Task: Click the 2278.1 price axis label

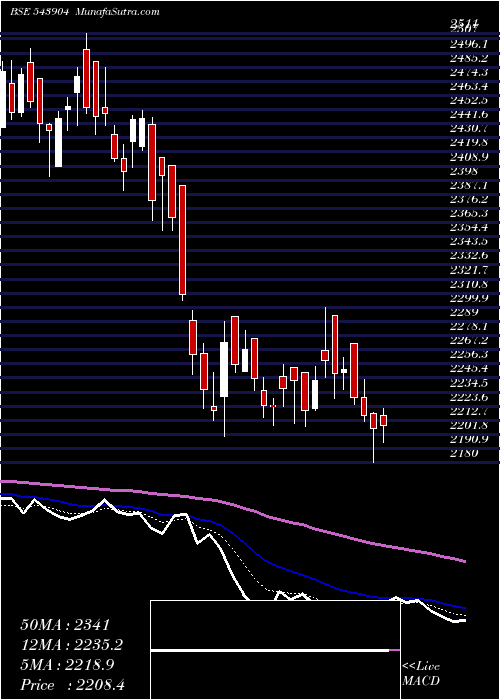Action: point(469,326)
